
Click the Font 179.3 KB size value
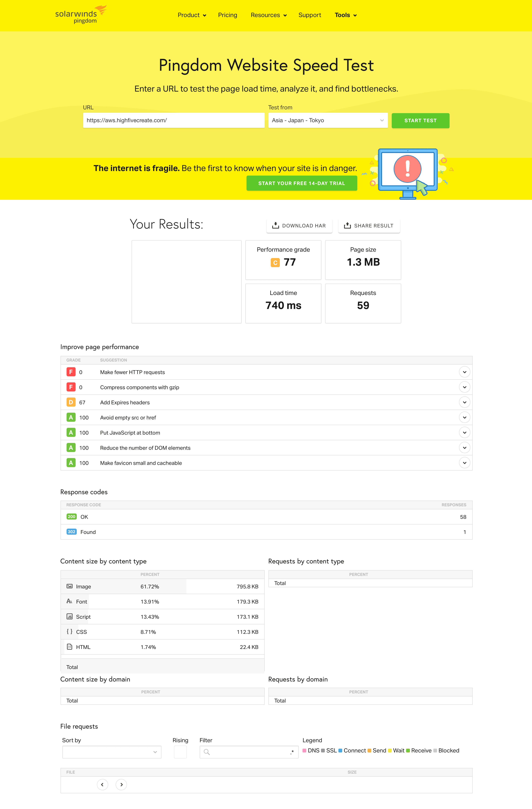(x=247, y=602)
